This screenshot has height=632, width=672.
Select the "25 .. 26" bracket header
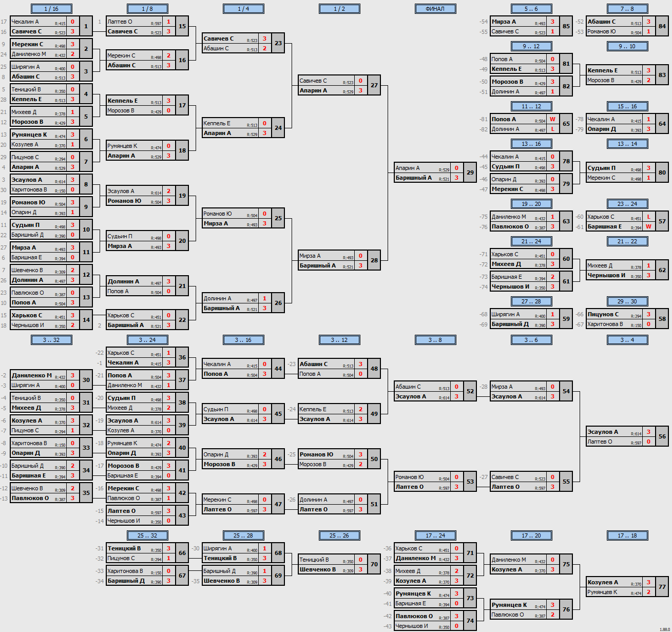click(x=339, y=535)
